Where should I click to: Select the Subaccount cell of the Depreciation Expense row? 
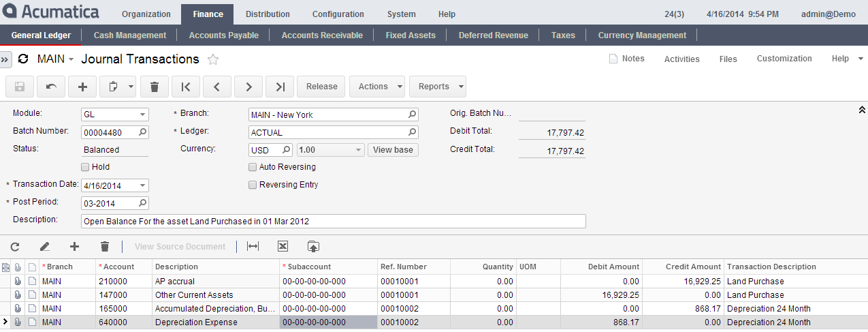328,322
